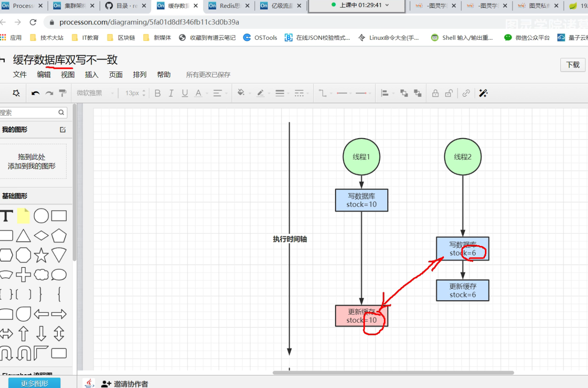
Task: Select the diamond shape
Action: pos(41,236)
